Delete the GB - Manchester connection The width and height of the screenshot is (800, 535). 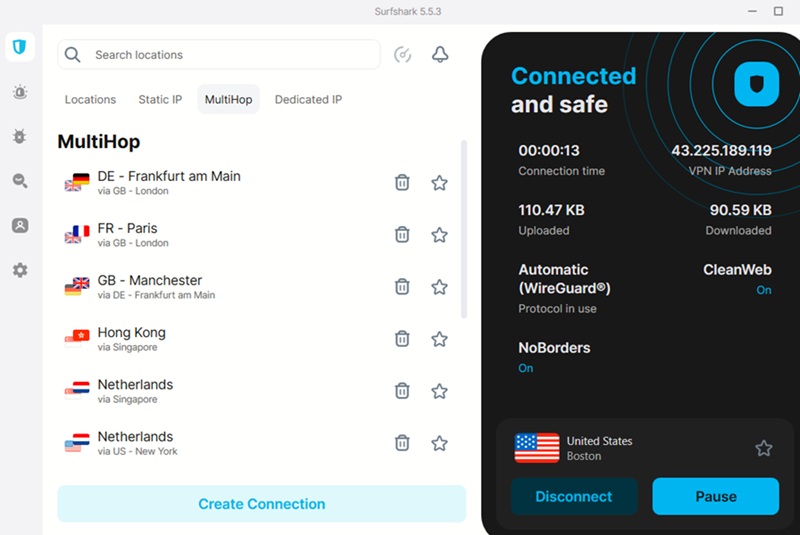402,286
